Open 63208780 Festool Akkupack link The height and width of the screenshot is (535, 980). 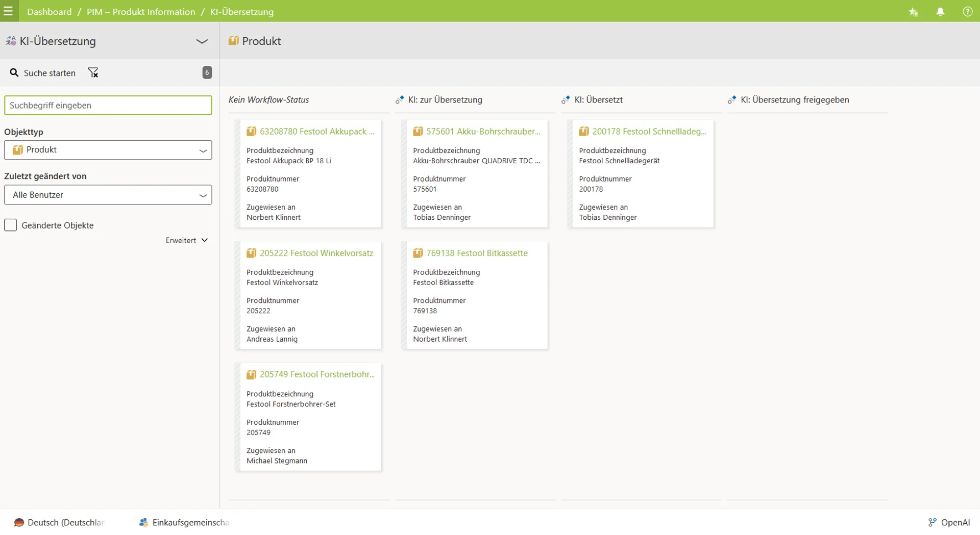click(x=317, y=132)
